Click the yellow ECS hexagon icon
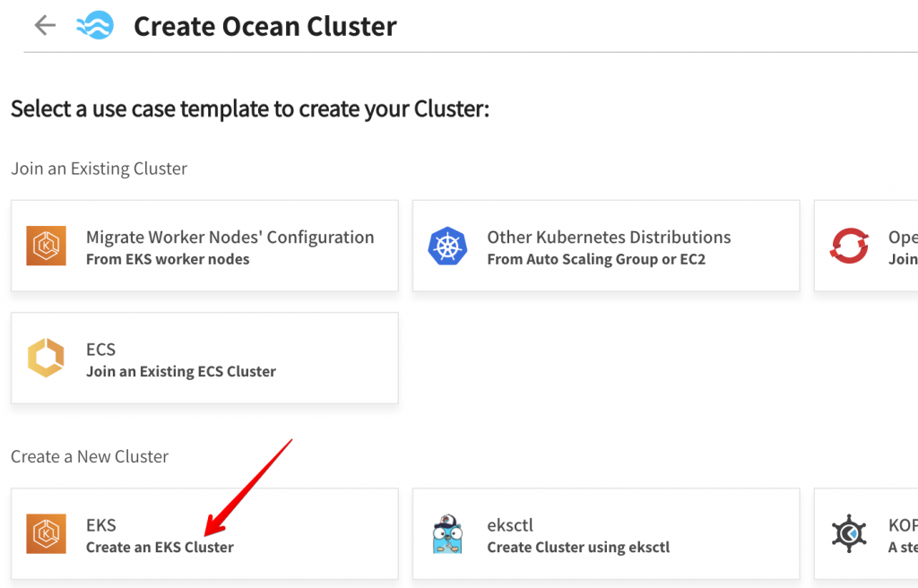 pyautogui.click(x=46, y=359)
